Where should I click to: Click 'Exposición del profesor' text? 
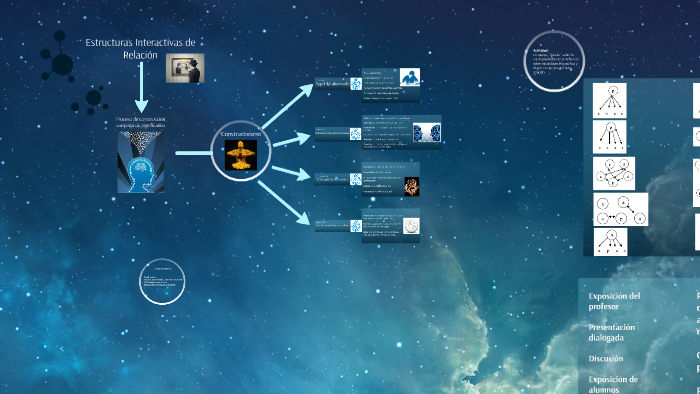614,301
